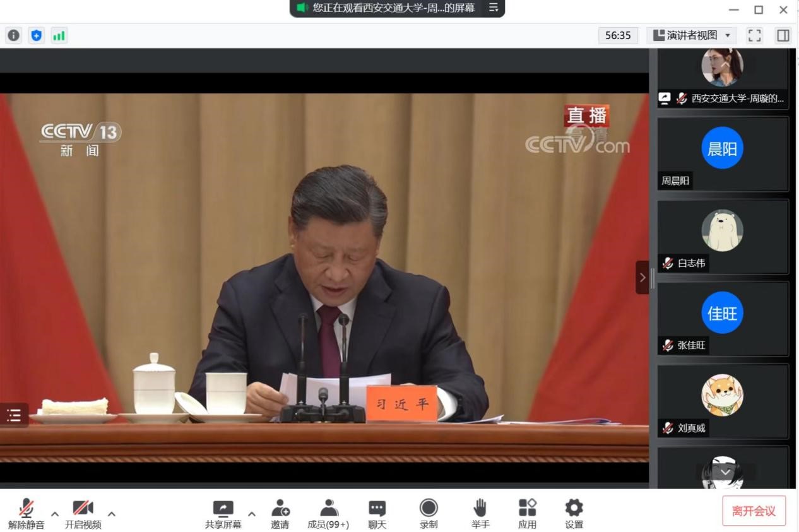
Task: Expand video options arrow beside 开启视频
Action: point(112,513)
